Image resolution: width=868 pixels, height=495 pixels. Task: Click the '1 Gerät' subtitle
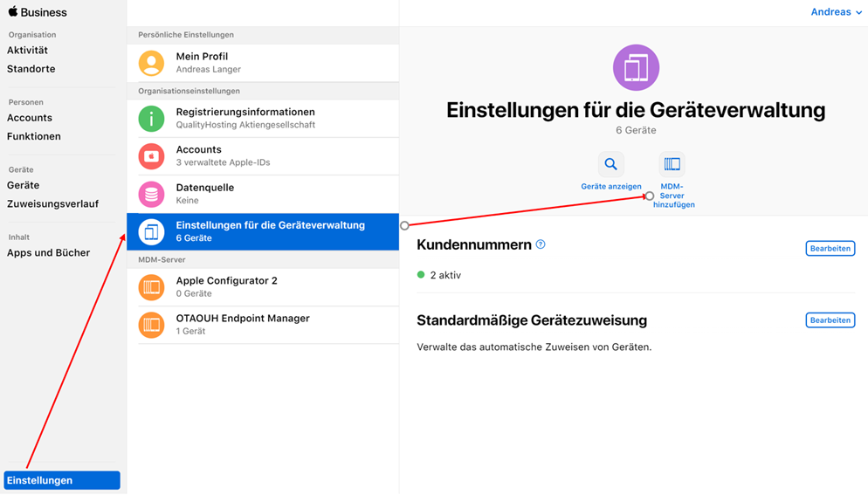point(190,331)
